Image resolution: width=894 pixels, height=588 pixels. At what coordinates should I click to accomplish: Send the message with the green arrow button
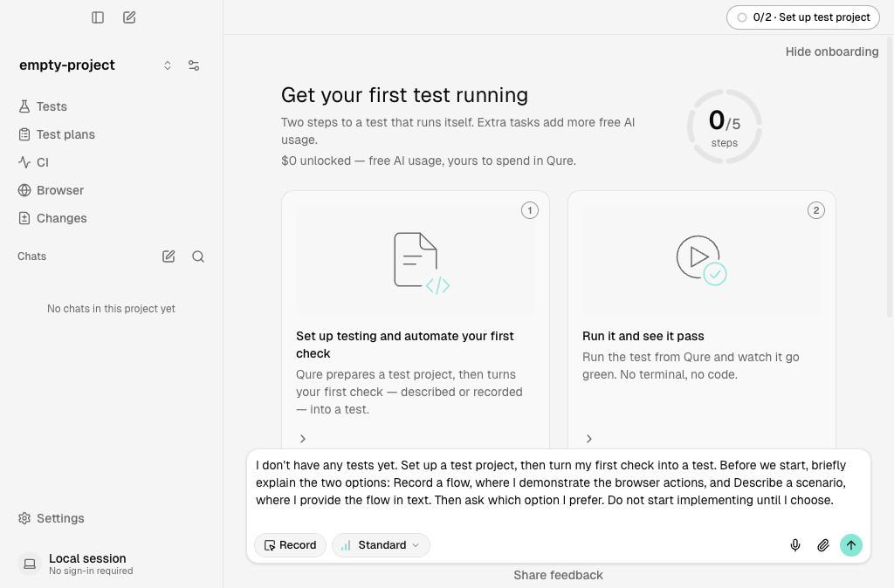point(851,545)
